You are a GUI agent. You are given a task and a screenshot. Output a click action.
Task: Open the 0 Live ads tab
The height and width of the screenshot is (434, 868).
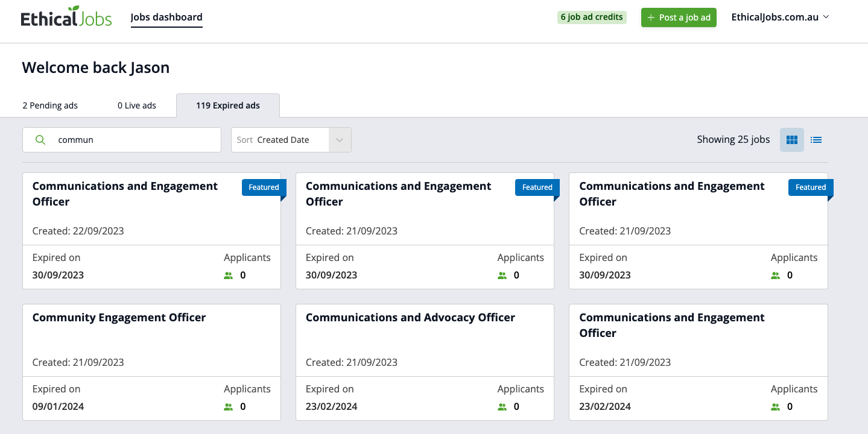137,105
